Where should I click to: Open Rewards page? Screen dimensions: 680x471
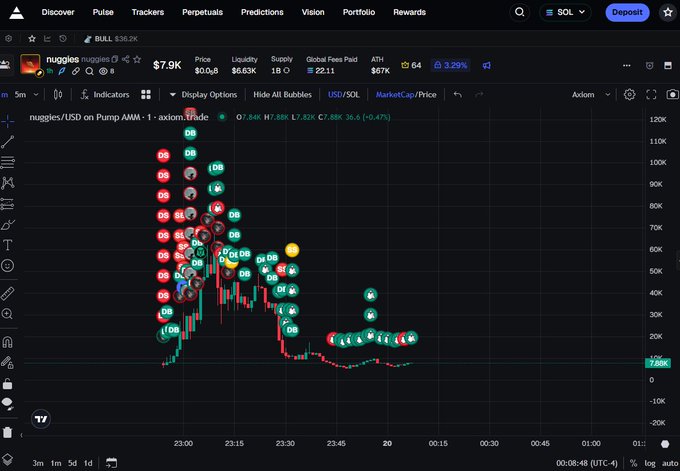coord(409,12)
